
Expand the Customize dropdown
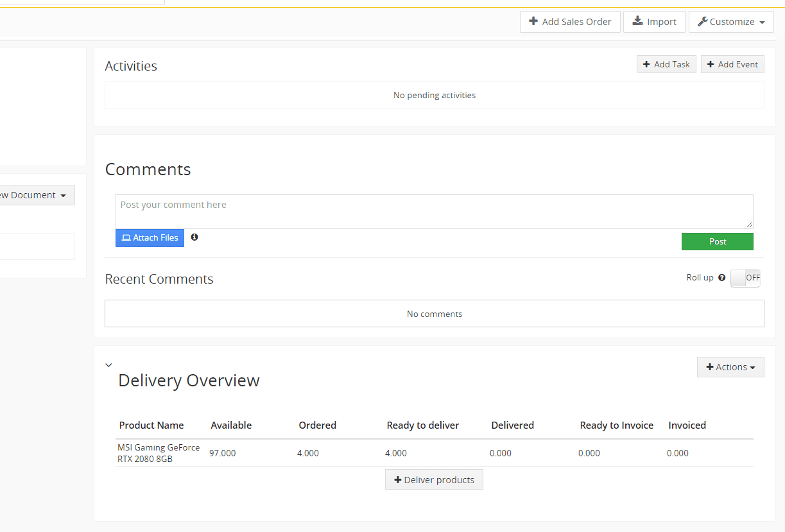coord(731,22)
